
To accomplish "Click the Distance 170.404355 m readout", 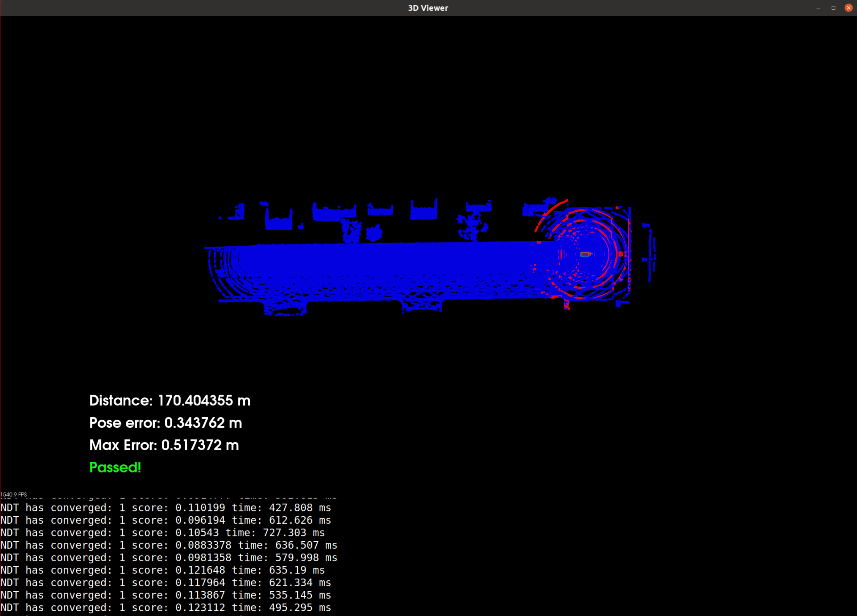I will click(x=170, y=400).
